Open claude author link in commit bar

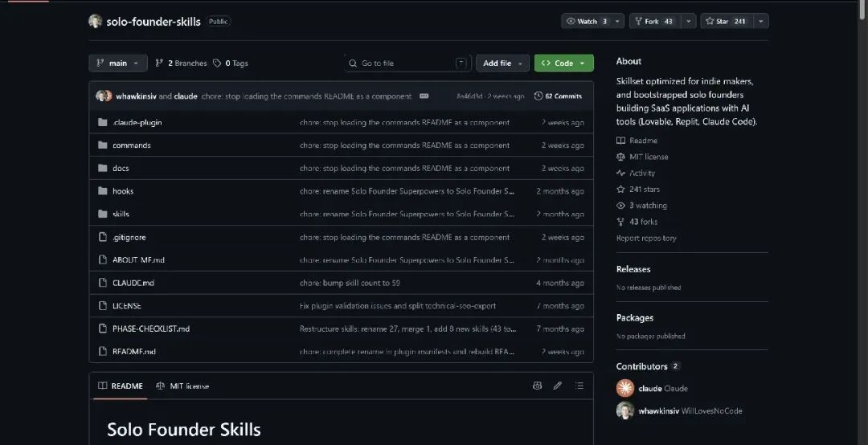[186, 96]
